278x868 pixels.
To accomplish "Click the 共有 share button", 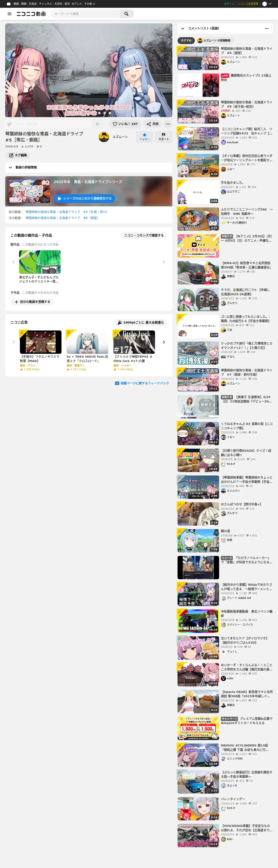I will click(x=152, y=124).
